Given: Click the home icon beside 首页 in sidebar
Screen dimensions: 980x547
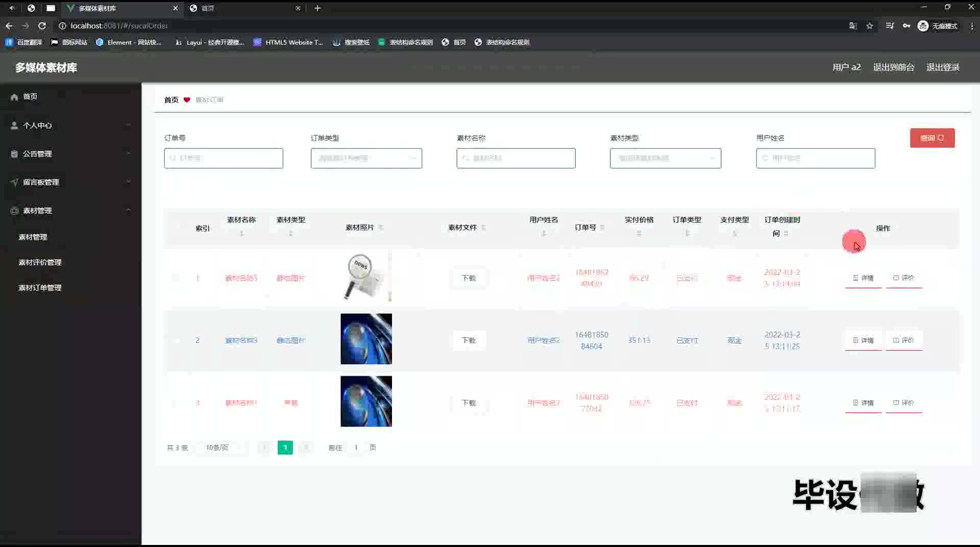Looking at the screenshot, I should pos(14,97).
